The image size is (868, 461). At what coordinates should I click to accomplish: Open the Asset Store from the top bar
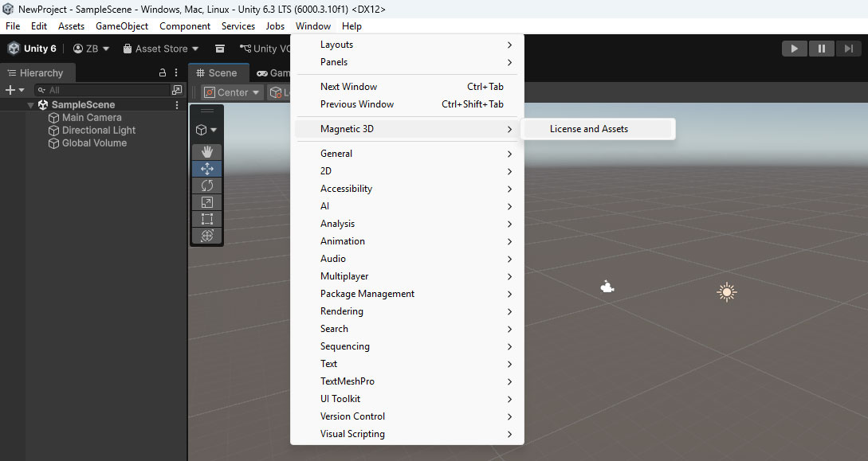pyautogui.click(x=159, y=48)
